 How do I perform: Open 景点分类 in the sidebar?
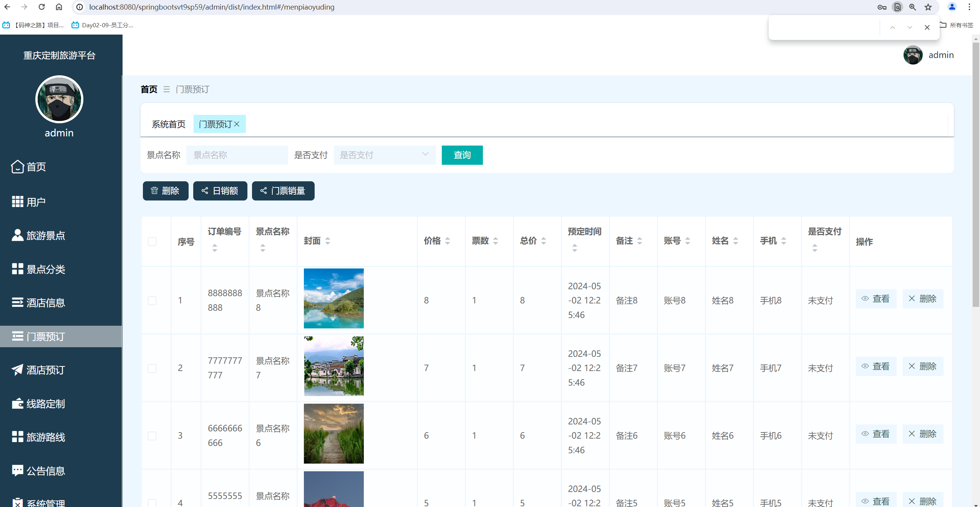[x=38, y=269]
